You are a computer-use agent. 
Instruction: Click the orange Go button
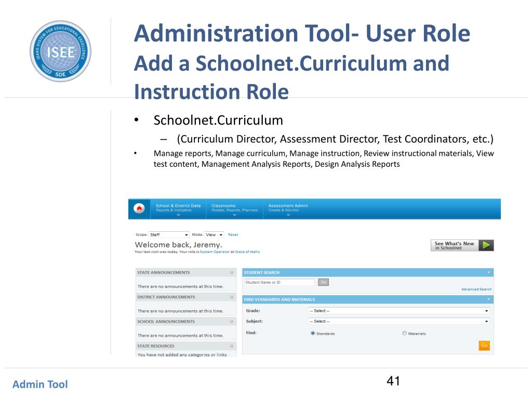(x=484, y=345)
